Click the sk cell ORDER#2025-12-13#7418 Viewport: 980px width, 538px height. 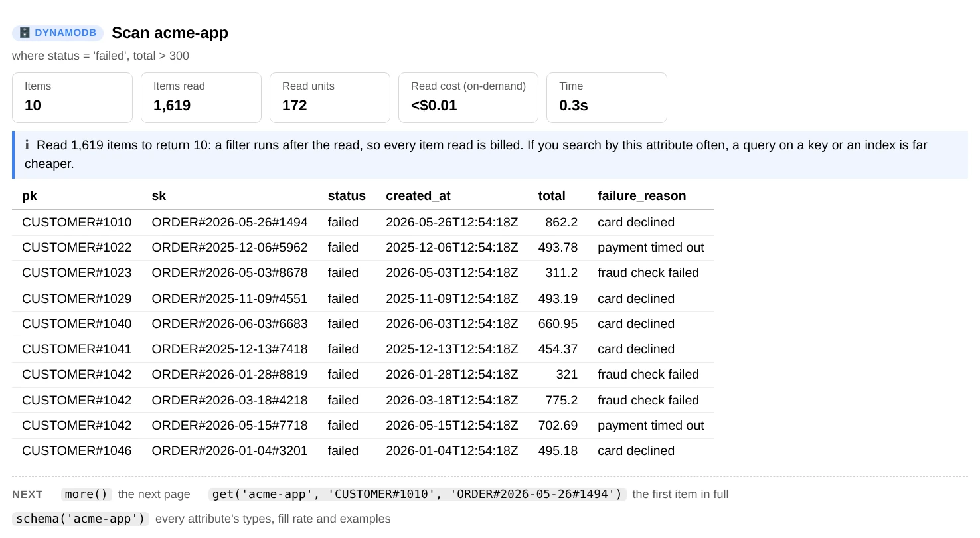(x=230, y=349)
